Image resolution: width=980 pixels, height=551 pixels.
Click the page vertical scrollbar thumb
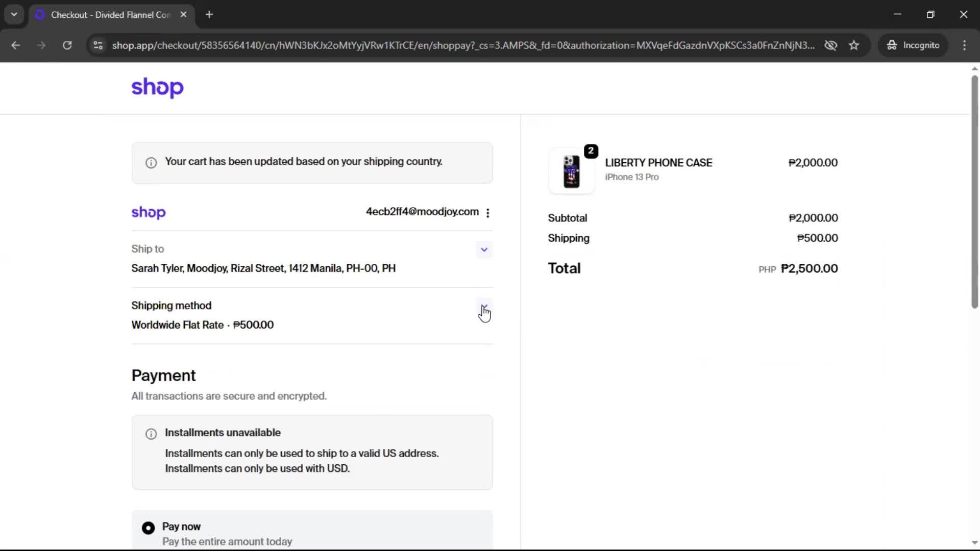tap(974, 191)
